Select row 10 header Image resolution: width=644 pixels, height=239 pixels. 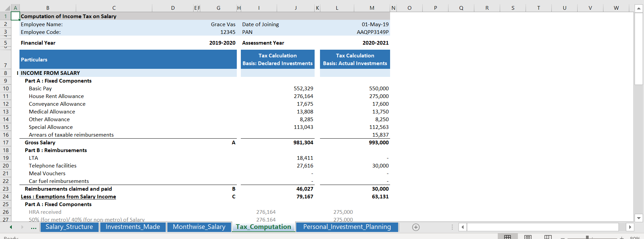[x=6, y=89]
